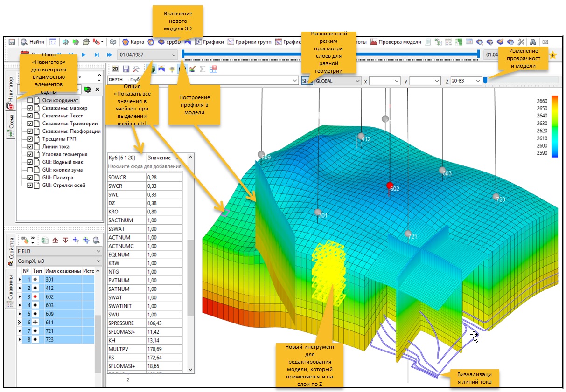
Task: Toggle the GUI: Палитра checkbox
Action: click(x=30, y=178)
